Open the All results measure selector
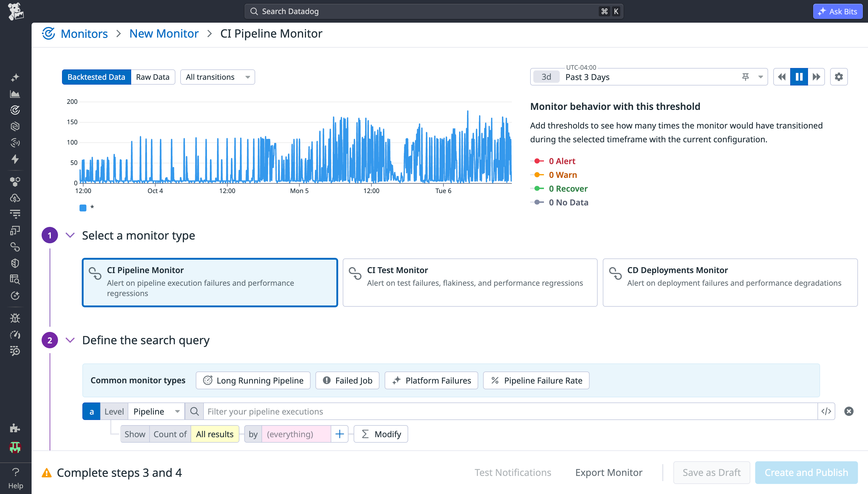 pyautogui.click(x=214, y=434)
